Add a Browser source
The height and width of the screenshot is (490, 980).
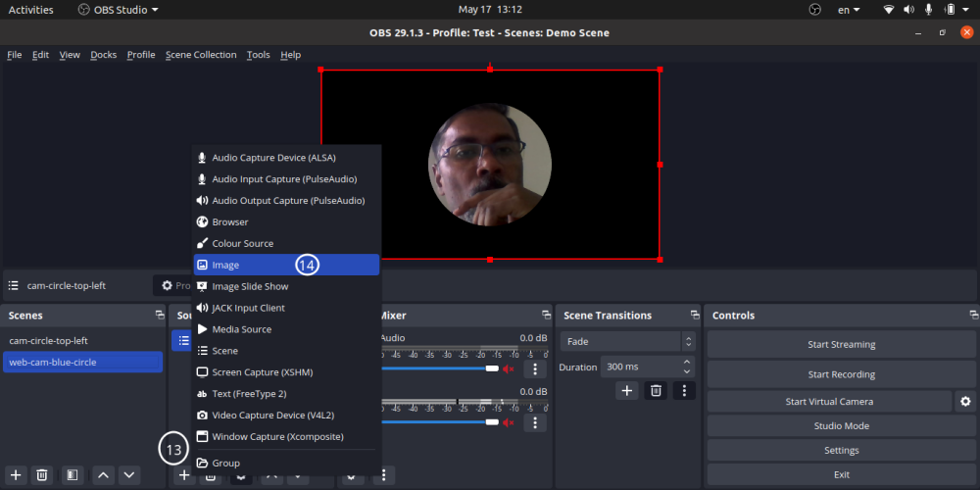286,221
